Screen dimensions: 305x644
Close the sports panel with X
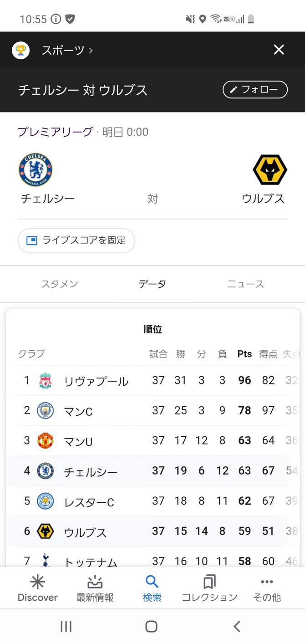[x=279, y=50]
